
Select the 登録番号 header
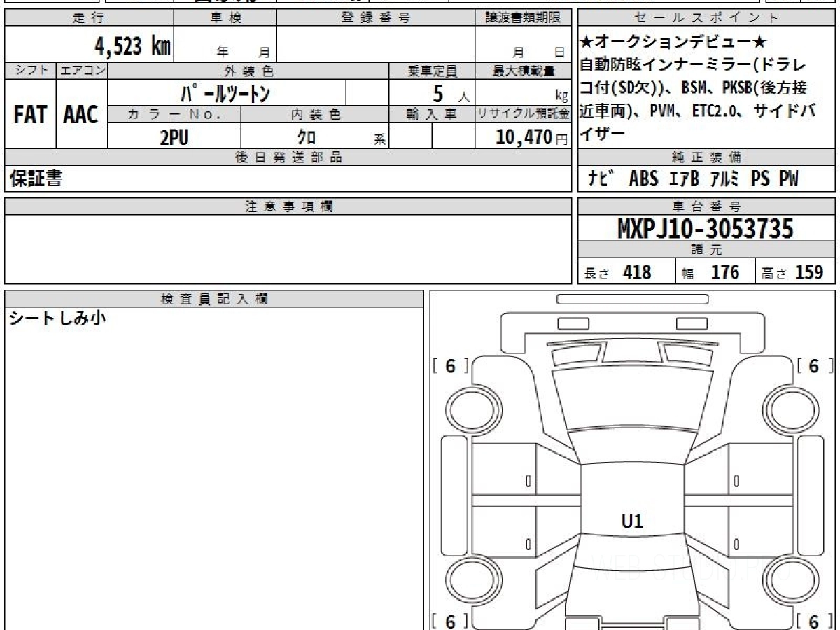click(376, 18)
